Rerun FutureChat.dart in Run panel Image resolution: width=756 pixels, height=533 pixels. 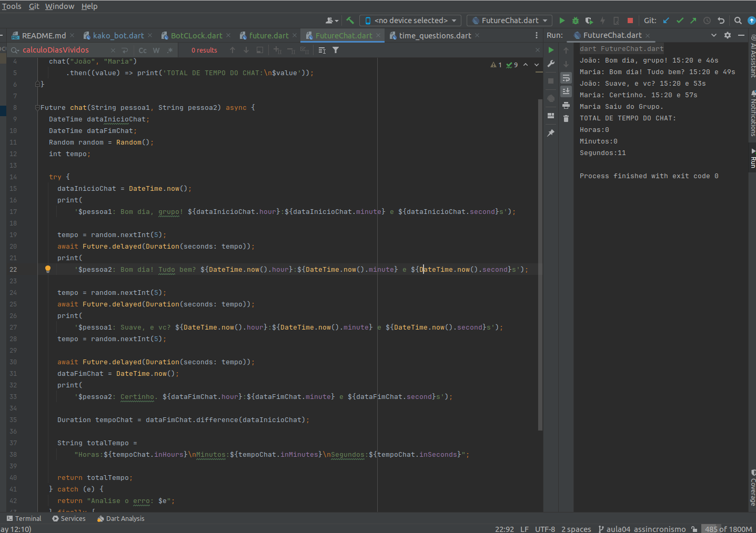[551, 50]
